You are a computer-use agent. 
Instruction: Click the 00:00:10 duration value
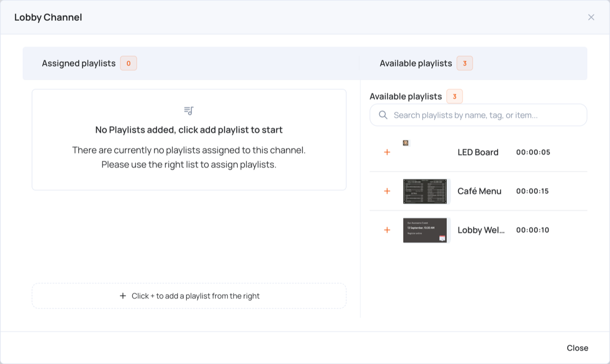click(533, 230)
